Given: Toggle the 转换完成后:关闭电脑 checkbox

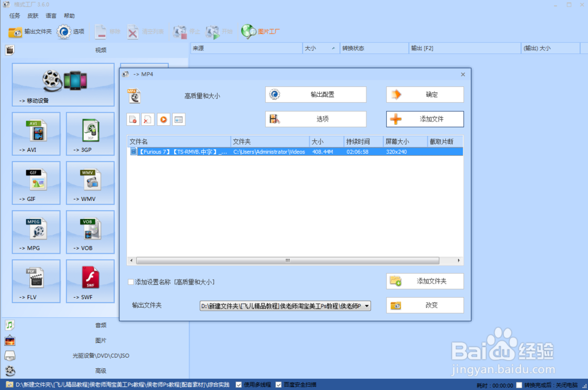Looking at the screenshot, I should point(519,385).
